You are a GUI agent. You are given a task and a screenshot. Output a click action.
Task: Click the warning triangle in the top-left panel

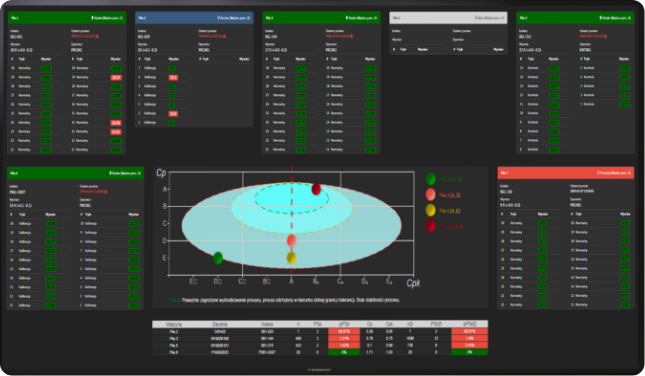pyautogui.click(x=97, y=36)
